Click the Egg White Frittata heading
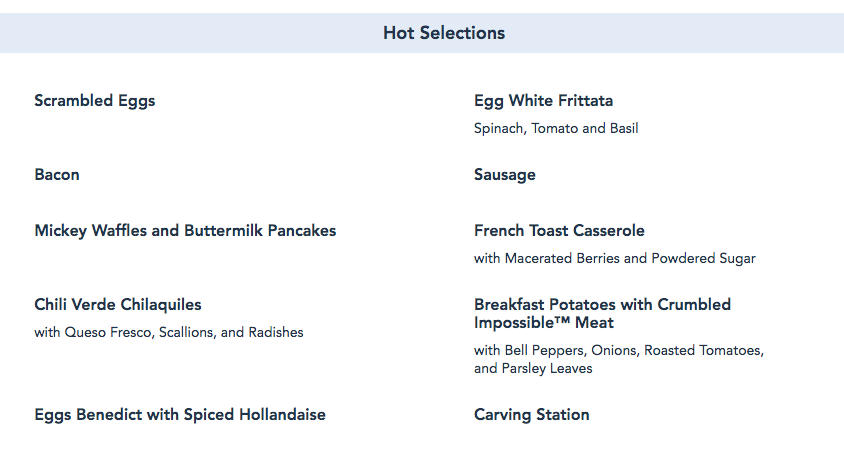The width and height of the screenshot is (844, 465). click(x=543, y=100)
